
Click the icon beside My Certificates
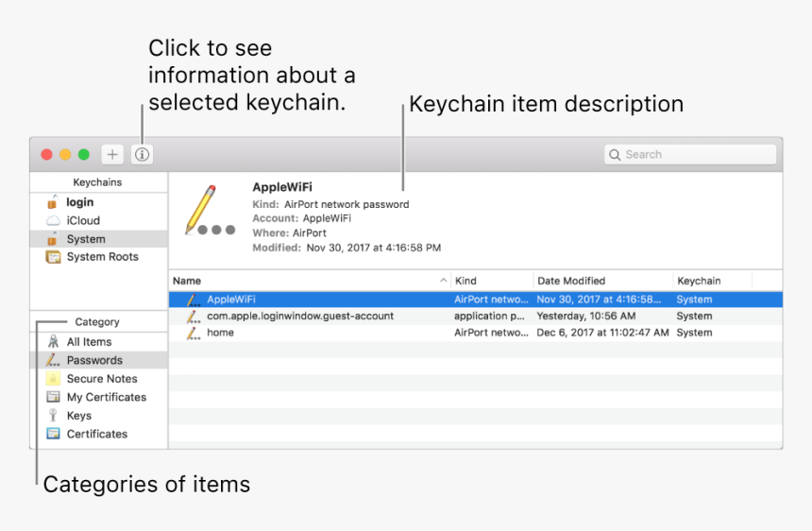tap(53, 397)
